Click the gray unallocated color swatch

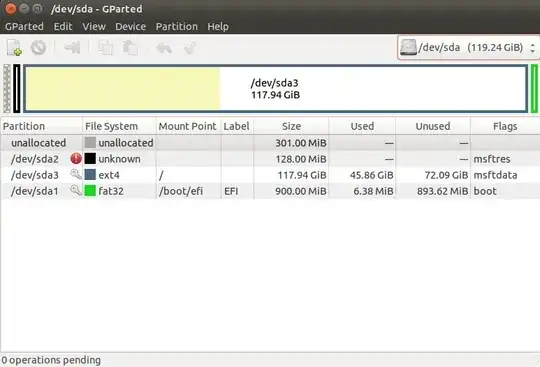pyautogui.click(x=90, y=143)
